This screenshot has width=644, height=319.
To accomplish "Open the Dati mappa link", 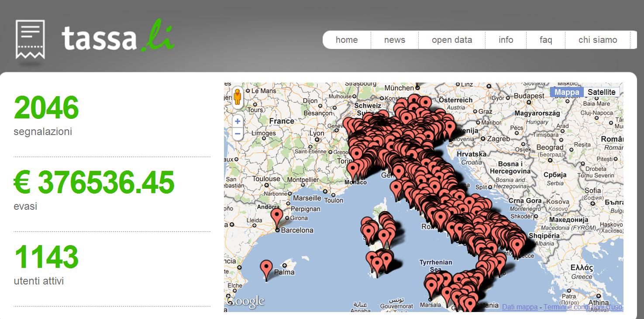I will pos(520,307).
